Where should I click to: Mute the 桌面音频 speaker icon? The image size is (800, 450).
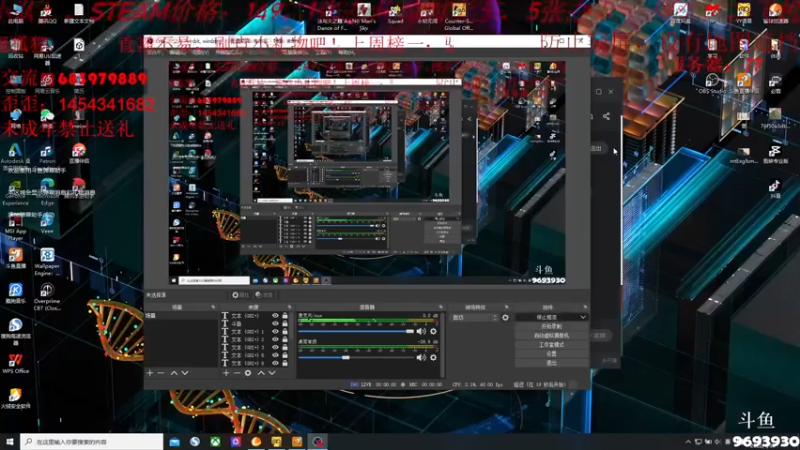click(421, 358)
